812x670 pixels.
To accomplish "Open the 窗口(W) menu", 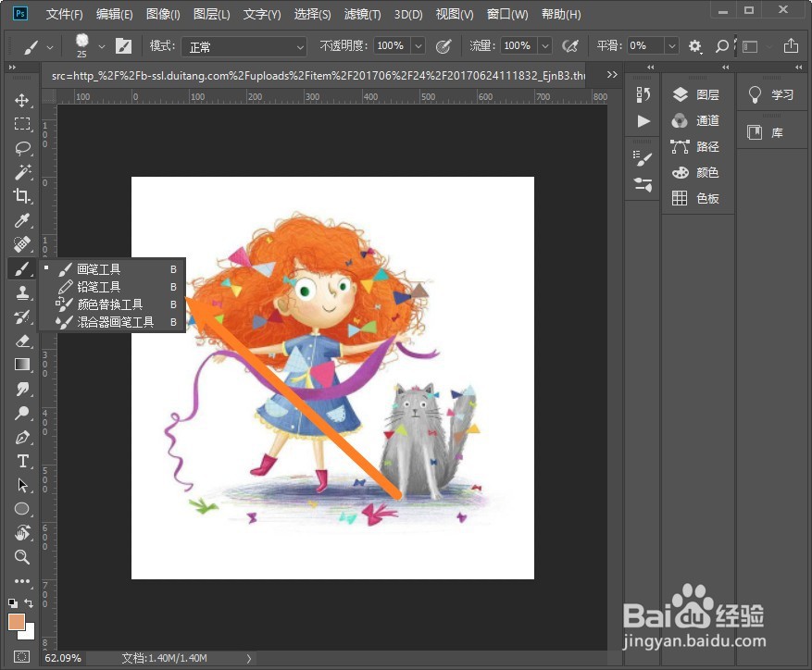I will click(x=507, y=15).
